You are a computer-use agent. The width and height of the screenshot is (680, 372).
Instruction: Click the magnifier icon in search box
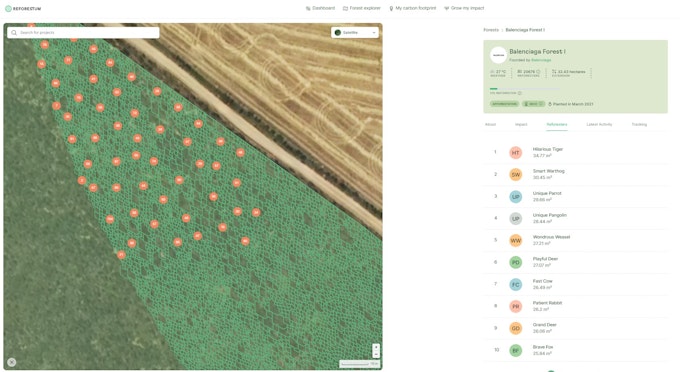coord(14,33)
